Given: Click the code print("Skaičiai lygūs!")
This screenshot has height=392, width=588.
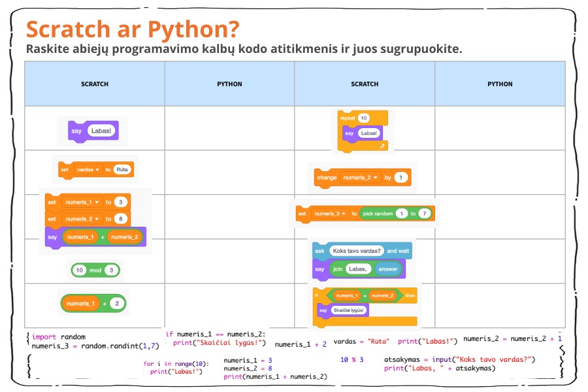Looking at the screenshot, I should point(220,343).
